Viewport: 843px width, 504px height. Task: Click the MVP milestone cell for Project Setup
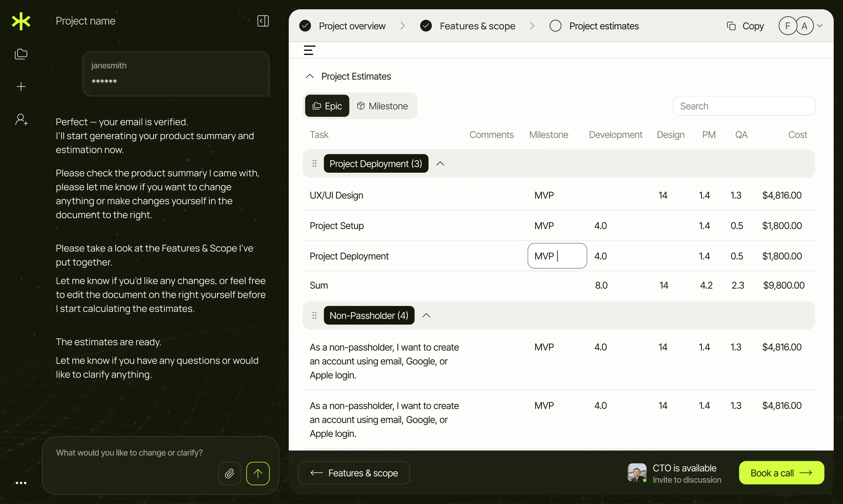pyautogui.click(x=544, y=226)
